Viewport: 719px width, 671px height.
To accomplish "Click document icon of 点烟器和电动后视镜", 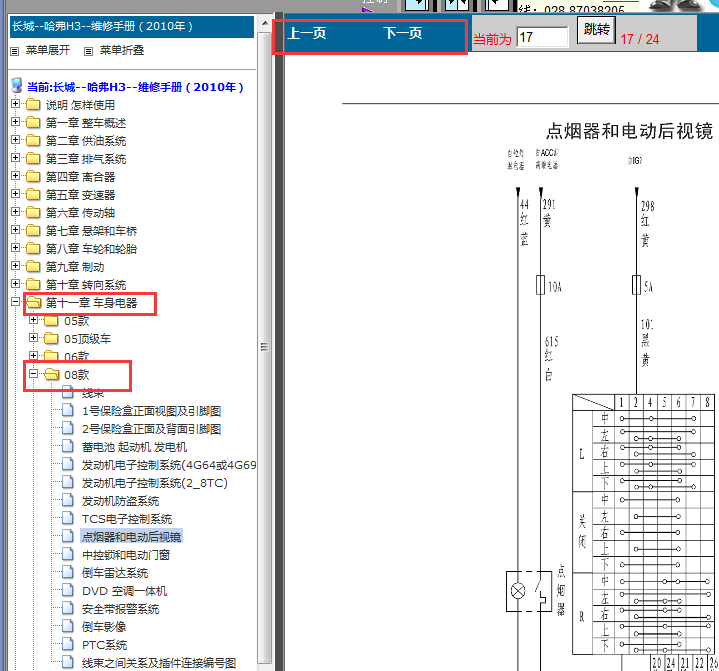I will (68, 536).
